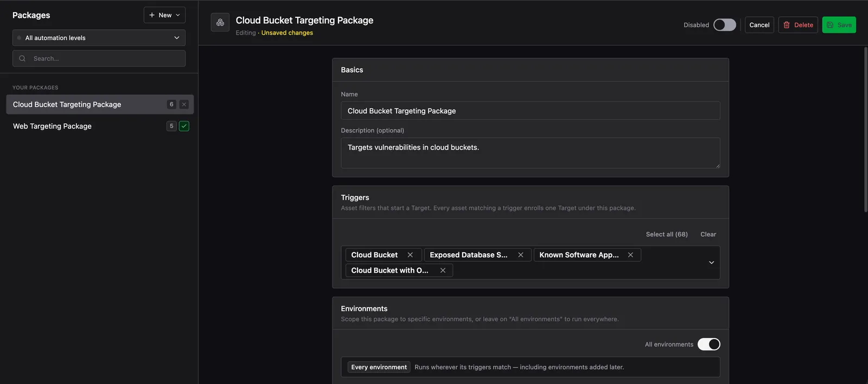Click the Triggers section heading
Image resolution: width=868 pixels, height=384 pixels.
coord(355,197)
